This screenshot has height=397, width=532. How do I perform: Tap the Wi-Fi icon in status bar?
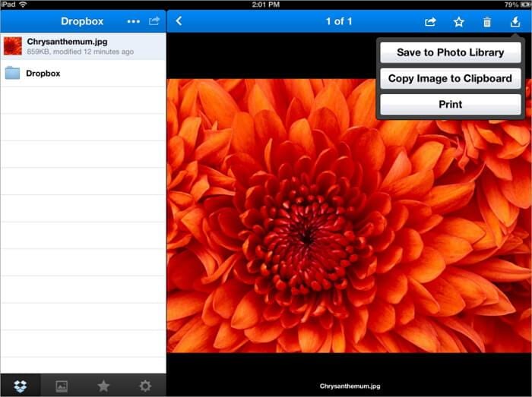click(23, 5)
